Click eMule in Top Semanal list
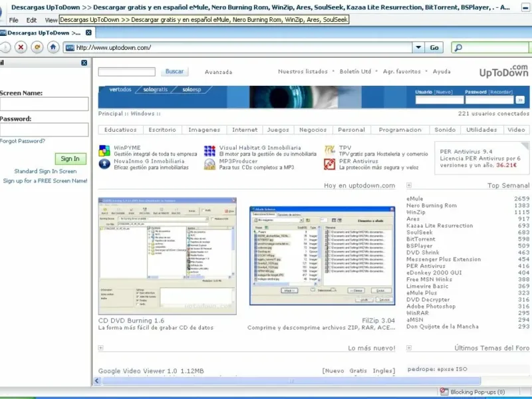The width and height of the screenshot is (532, 399). point(414,198)
